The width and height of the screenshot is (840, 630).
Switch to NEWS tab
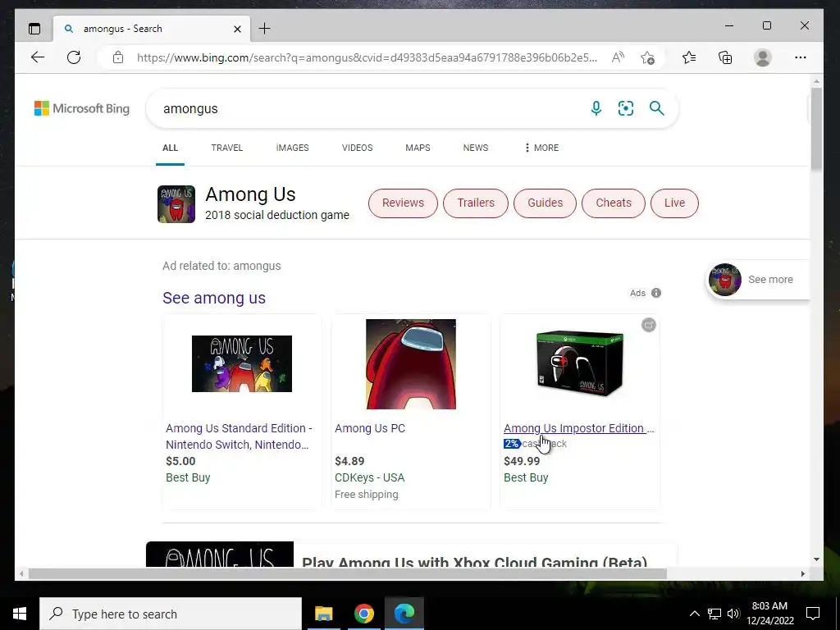(476, 148)
